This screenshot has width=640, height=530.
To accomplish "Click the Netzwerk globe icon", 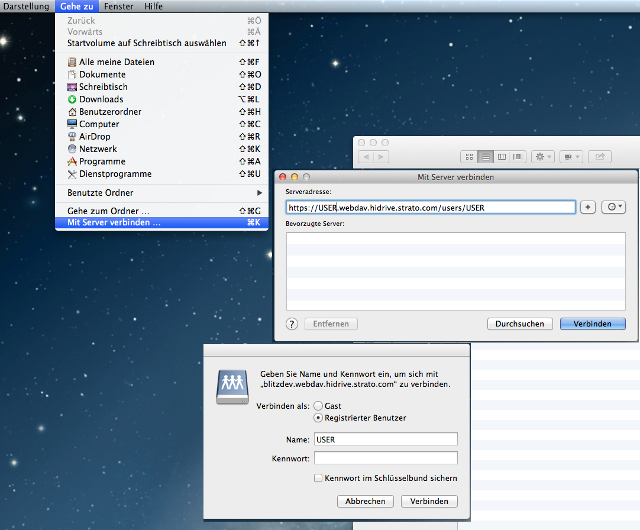I will coord(72,149).
